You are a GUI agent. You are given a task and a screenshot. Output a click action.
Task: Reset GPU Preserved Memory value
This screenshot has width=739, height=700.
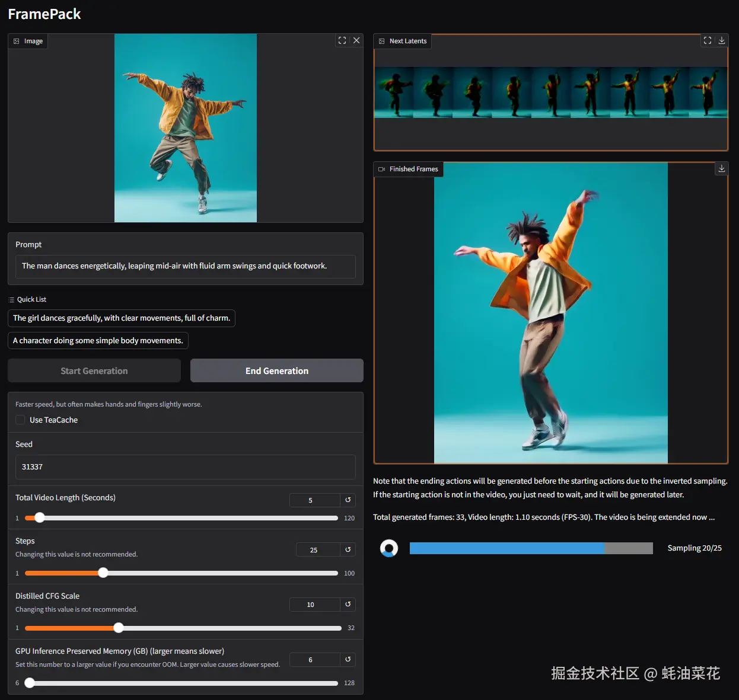(348, 659)
